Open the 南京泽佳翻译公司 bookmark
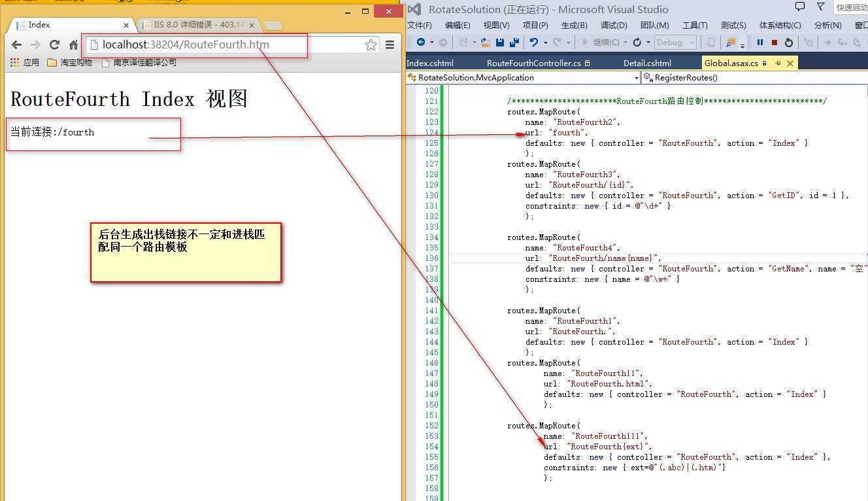 click(139, 63)
